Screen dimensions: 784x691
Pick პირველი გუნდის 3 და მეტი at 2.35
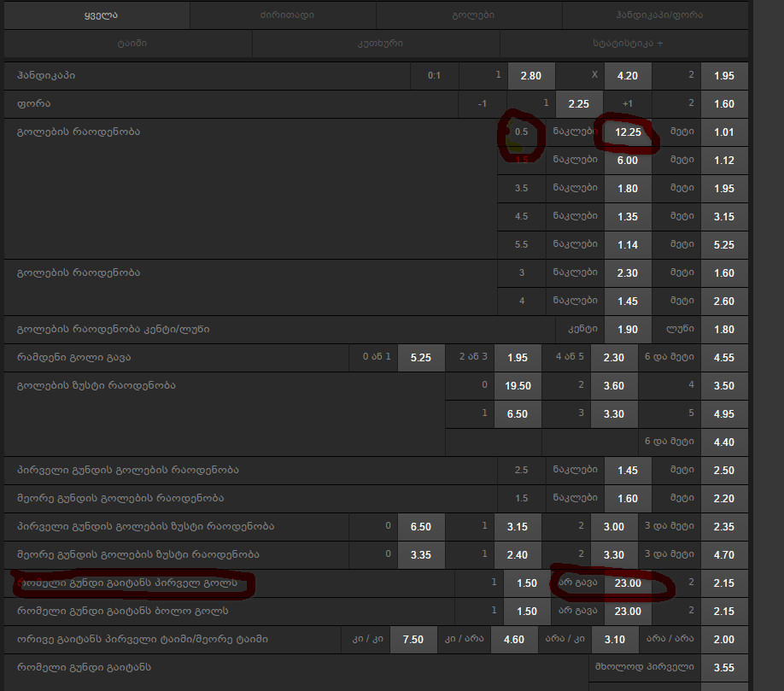tap(724, 526)
